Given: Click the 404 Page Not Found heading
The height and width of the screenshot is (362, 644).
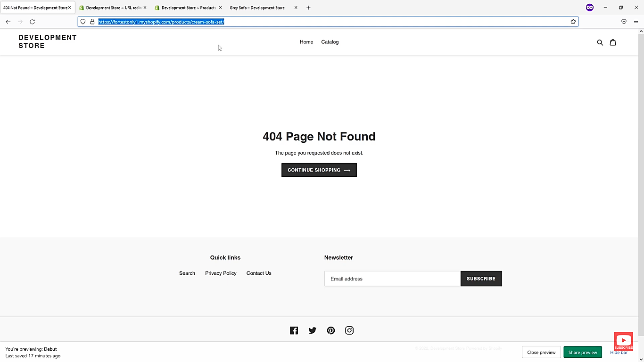Looking at the screenshot, I should pos(319,136).
